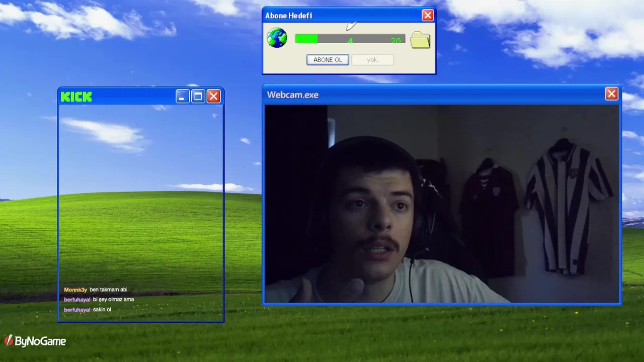Click the goal value "20" on the progress bar
The height and width of the screenshot is (362, 644).
(x=396, y=40)
